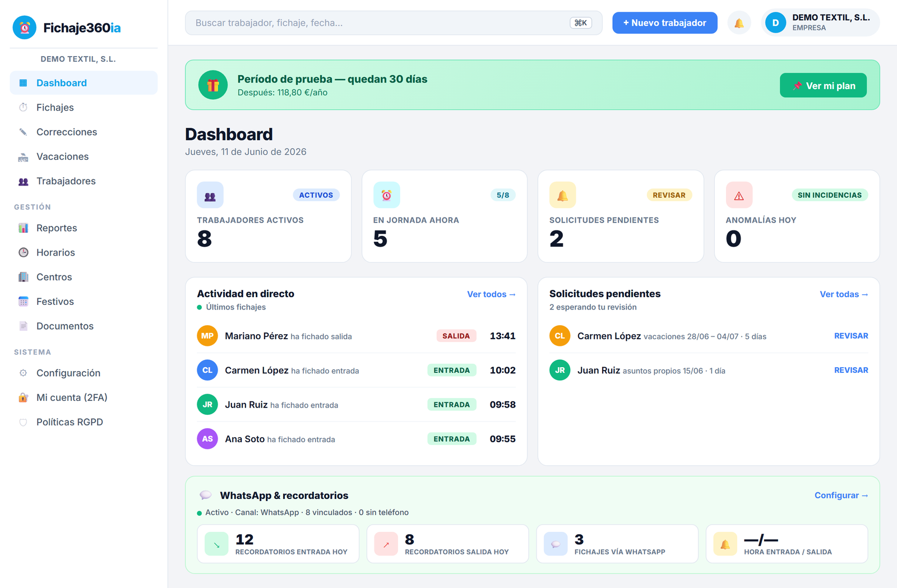Click the ENTRADA tag for Carmen López
The height and width of the screenshot is (588, 897).
(x=451, y=370)
